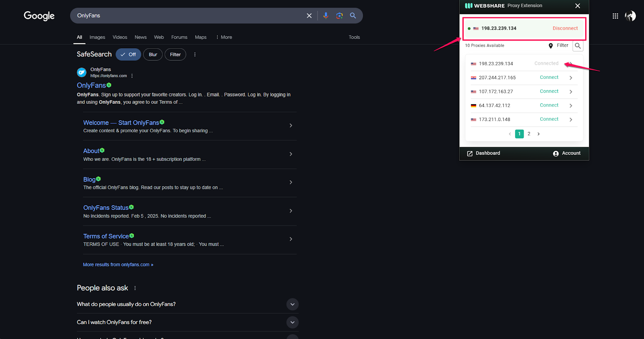Open Welcome — Start OnlyFans sitelink
The width and height of the screenshot is (644, 339).
[121, 123]
